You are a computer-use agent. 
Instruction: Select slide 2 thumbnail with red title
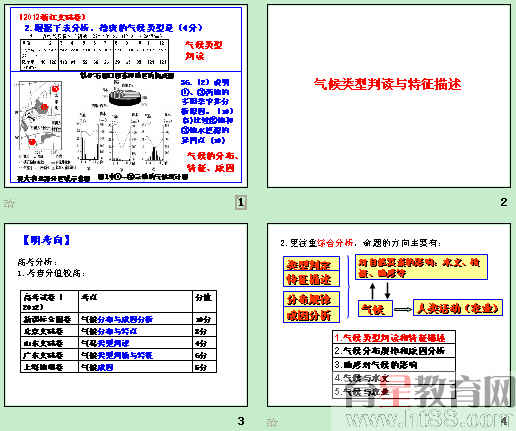pos(389,96)
